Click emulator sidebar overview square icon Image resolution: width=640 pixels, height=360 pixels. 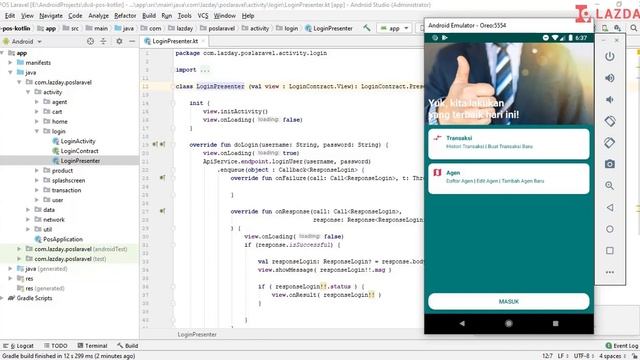tap(609, 251)
